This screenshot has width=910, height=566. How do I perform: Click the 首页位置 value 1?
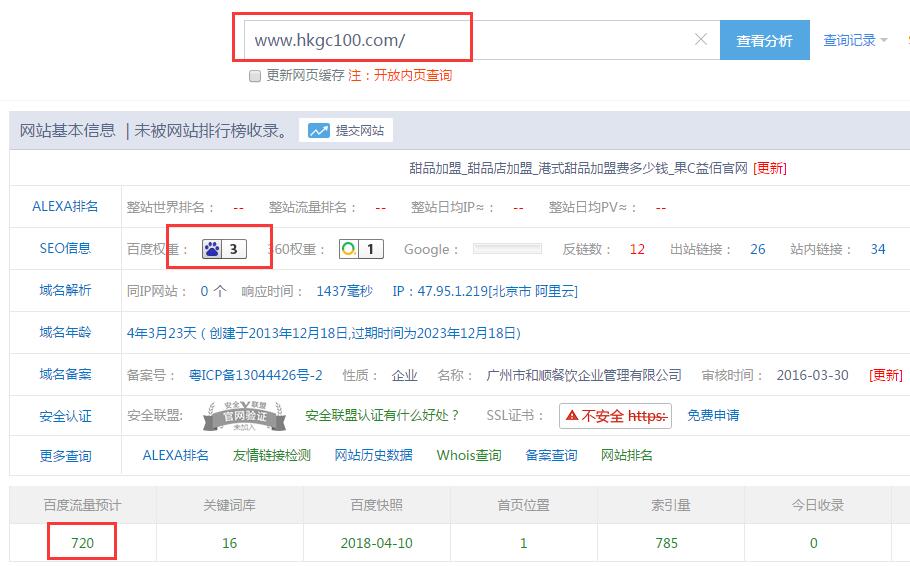(x=523, y=543)
